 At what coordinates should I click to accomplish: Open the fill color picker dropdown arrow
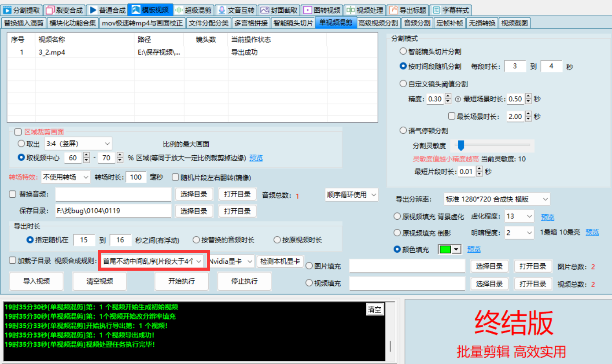(x=456, y=250)
